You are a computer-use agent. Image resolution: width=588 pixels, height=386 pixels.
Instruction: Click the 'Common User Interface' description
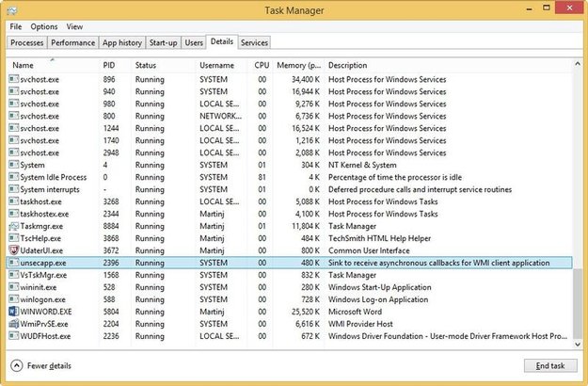click(x=369, y=250)
